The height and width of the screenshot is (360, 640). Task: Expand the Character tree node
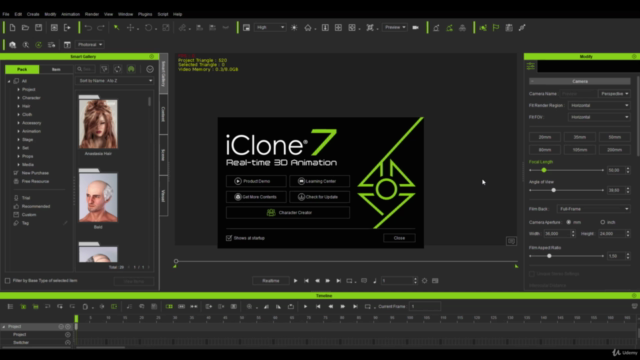[18, 98]
